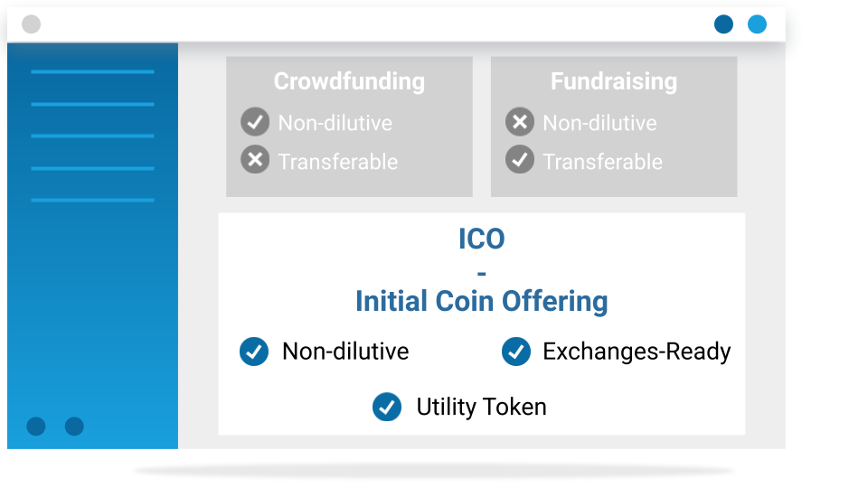Click the blue checkmark beside ICO Non-dilutive
The width and height of the screenshot is (868, 488).
tap(254, 352)
